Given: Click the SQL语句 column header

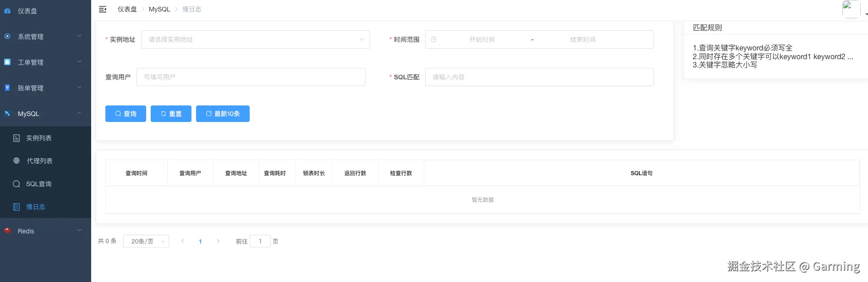Looking at the screenshot, I should [x=641, y=173].
